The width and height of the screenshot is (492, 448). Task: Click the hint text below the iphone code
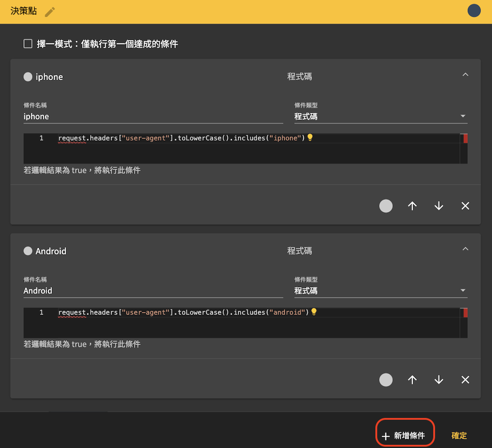click(82, 170)
